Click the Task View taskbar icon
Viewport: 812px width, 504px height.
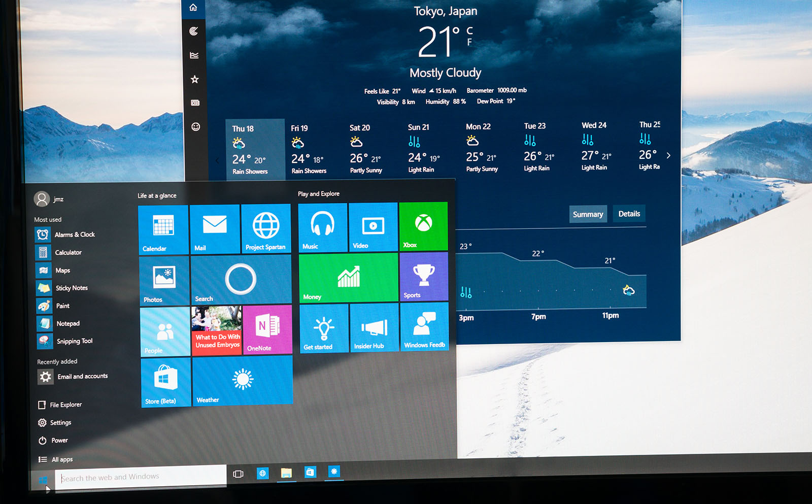(238, 474)
